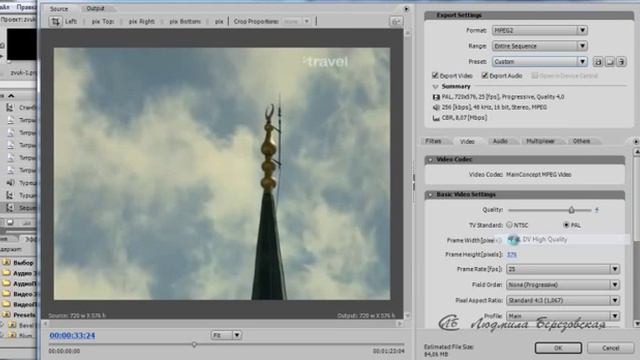The image size is (640, 360).
Task: Select the NTSC TV standard radio button
Action: pyautogui.click(x=509, y=224)
